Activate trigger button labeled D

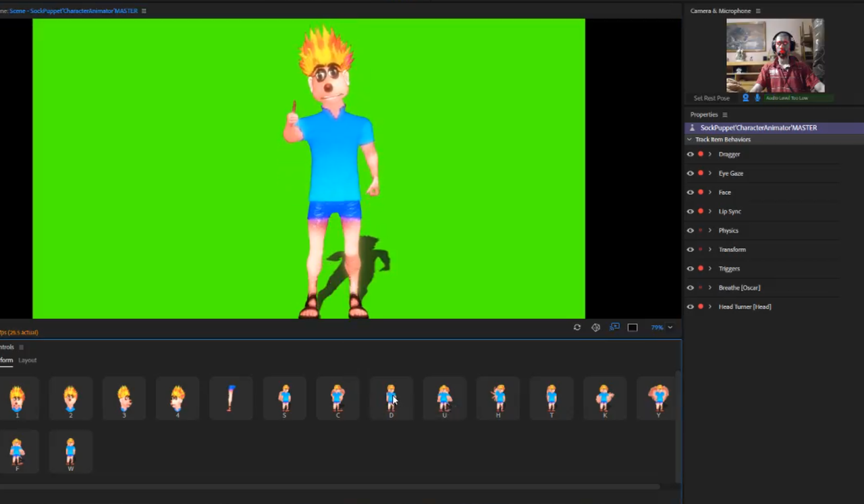(x=391, y=399)
